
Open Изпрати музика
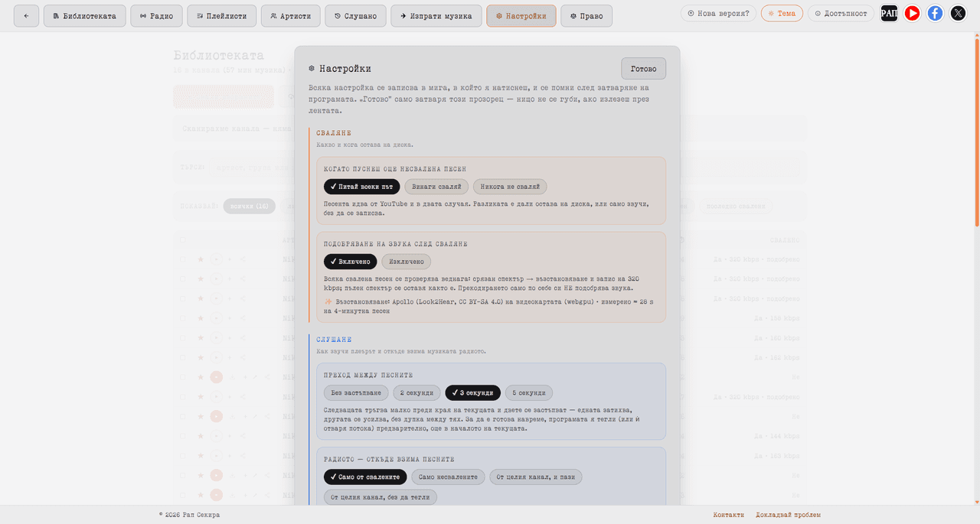[436, 15]
